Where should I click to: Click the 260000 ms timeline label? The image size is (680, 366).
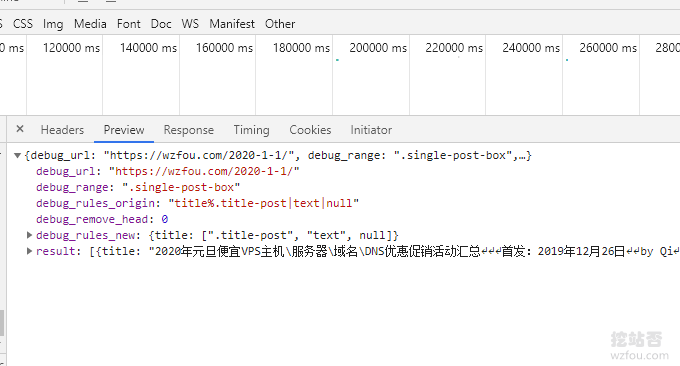(x=608, y=48)
